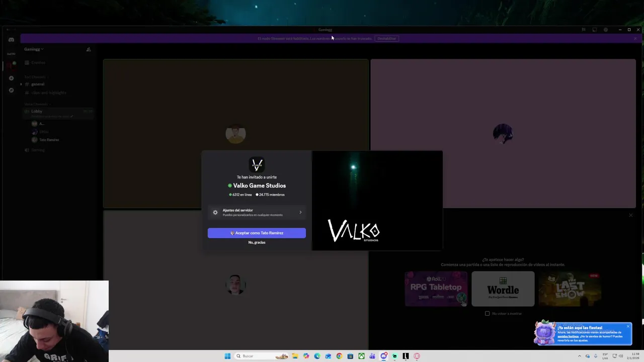Click Valko Game Studios verified badge
Image resolution: width=644 pixels, height=362 pixels.
tap(230, 186)
